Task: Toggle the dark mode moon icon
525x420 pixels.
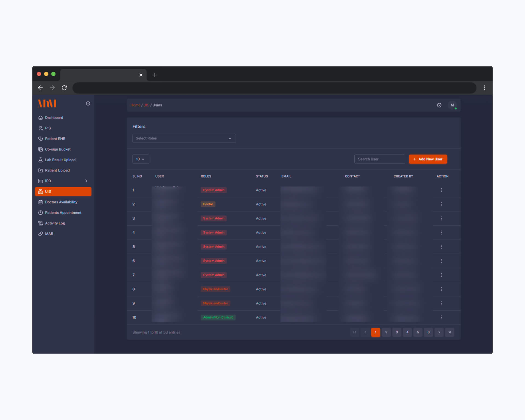Action: click(439, 105)
